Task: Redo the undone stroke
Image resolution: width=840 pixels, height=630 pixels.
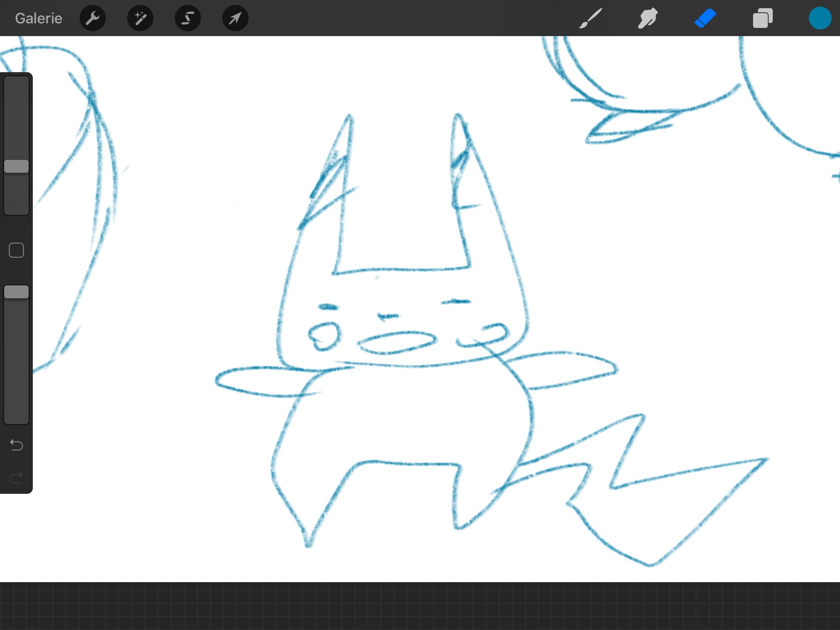Action: (16, 478)
